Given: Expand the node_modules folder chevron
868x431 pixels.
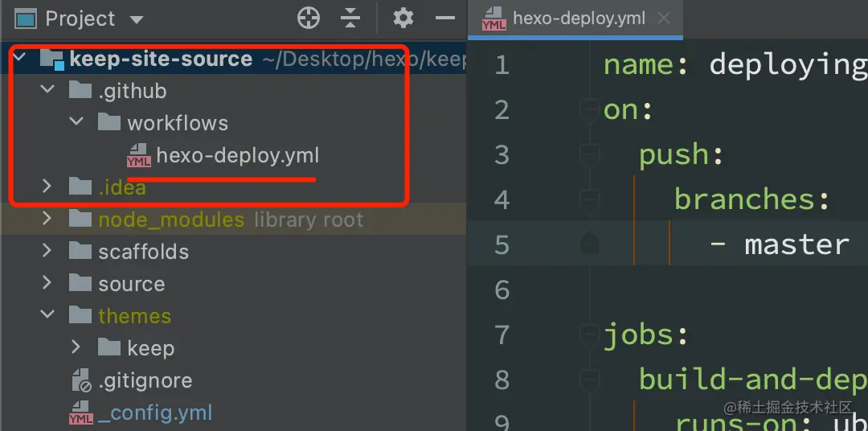Looking at the screenshot, I should [x=47, y=218].
